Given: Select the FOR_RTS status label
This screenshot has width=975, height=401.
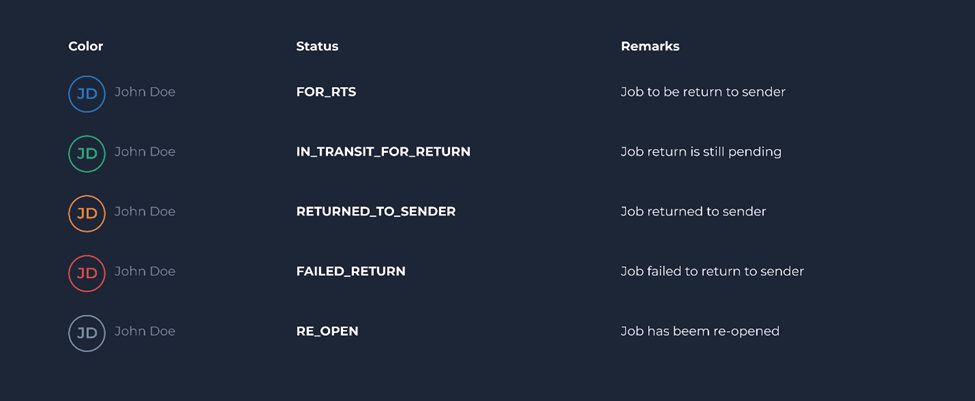Looking at the screenshot, I should pyautogui.click(x=326, y=92).
